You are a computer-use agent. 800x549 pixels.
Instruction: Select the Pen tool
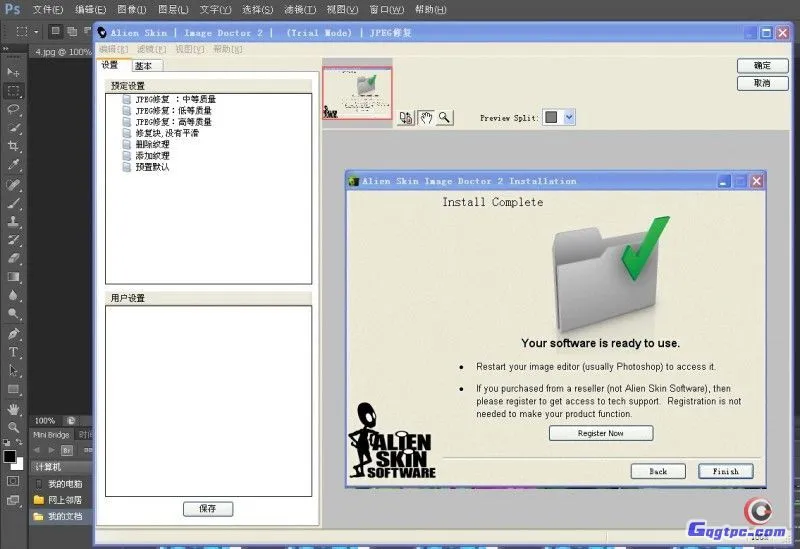(13, 334)
